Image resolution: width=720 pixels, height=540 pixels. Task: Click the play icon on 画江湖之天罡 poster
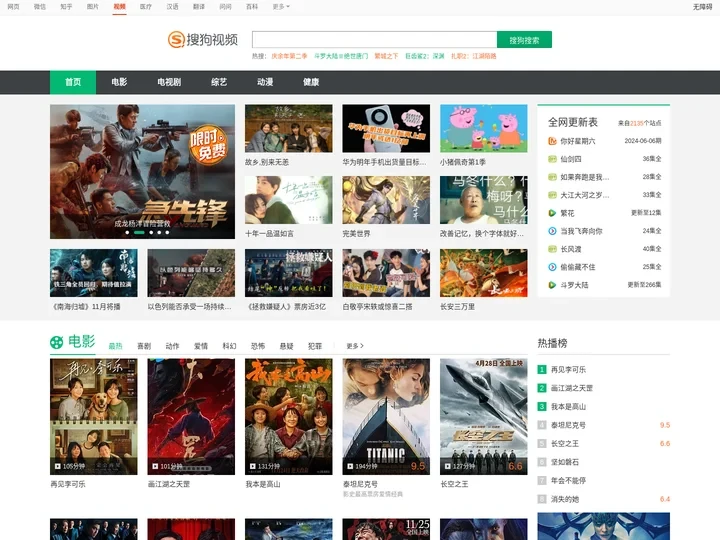[x=155, y=466]
